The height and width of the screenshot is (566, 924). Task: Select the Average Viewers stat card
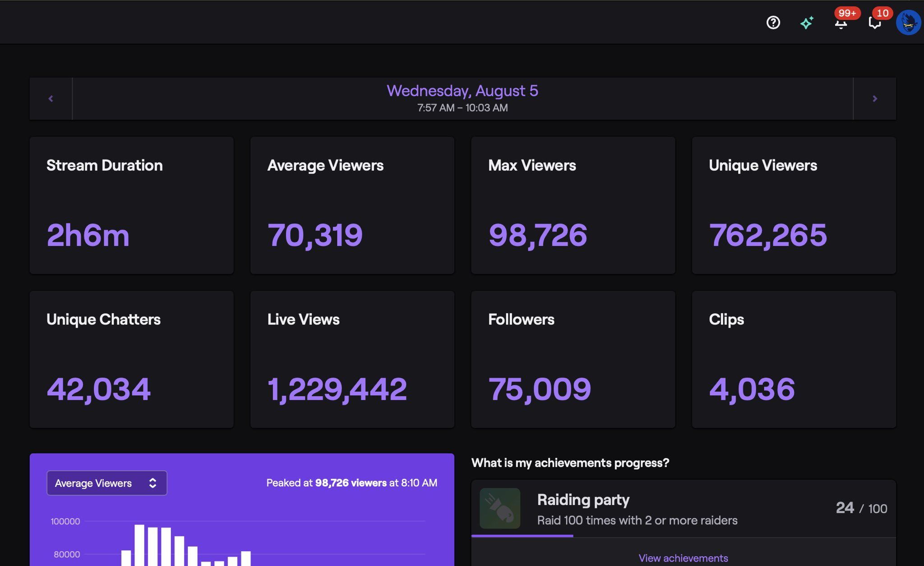click(x=352, y=205)
